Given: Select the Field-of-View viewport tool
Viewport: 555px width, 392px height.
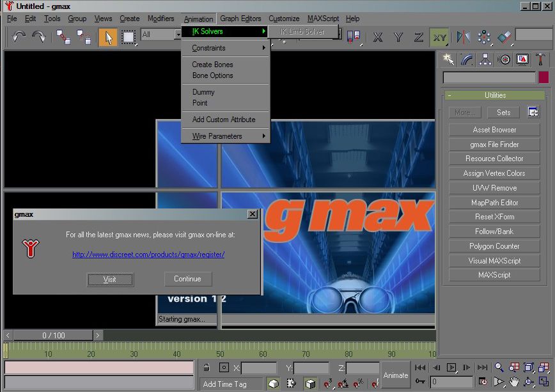Looking at the screenshot, I should [499, 382].
